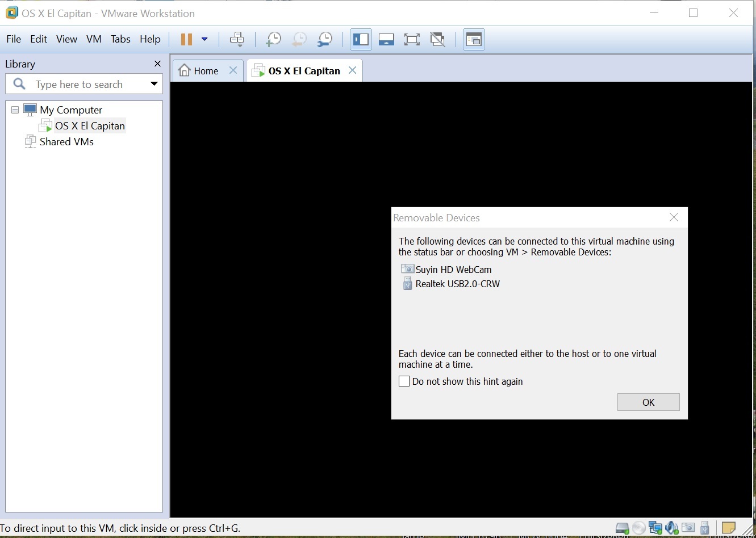Image resolution: width=756 pixels, height=538 pixels.
Task: Click the magnifier icon in library search
Action: click(19, 84)
